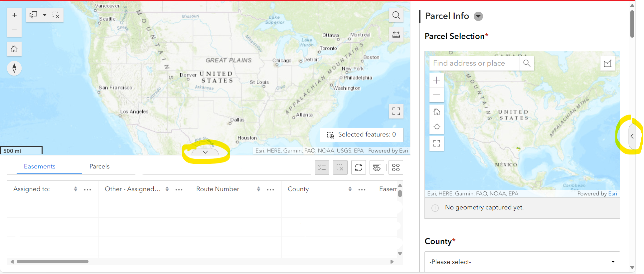Viewport: 644px width, 274px height.
Task: Enable fullscreen mode for the parcel map
Action: 436,143
